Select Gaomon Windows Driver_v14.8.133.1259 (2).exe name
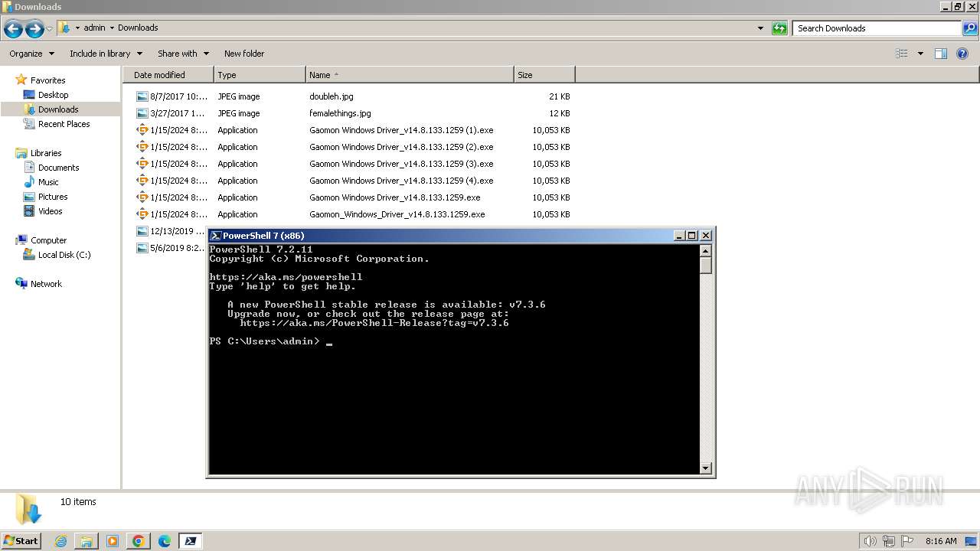The image size is (980, 551). coord(401,147)
